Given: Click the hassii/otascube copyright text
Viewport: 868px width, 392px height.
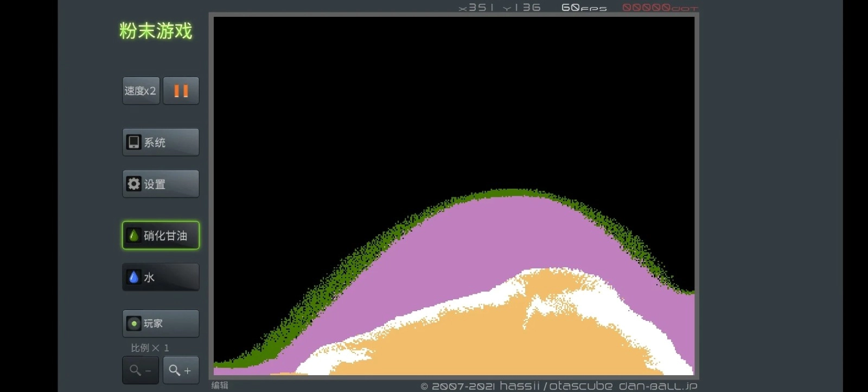Looking at the screenshot, I should [x=556, y=385].
